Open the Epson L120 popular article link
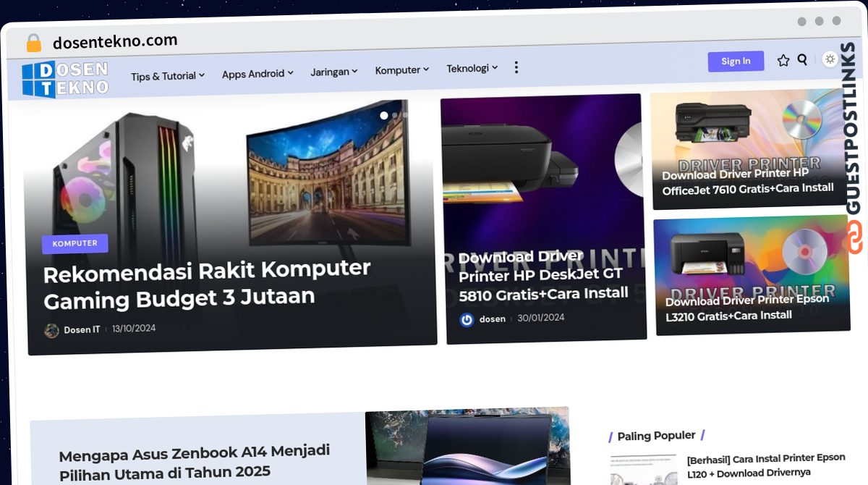This screenshot has width=868, height=485. 766,465
